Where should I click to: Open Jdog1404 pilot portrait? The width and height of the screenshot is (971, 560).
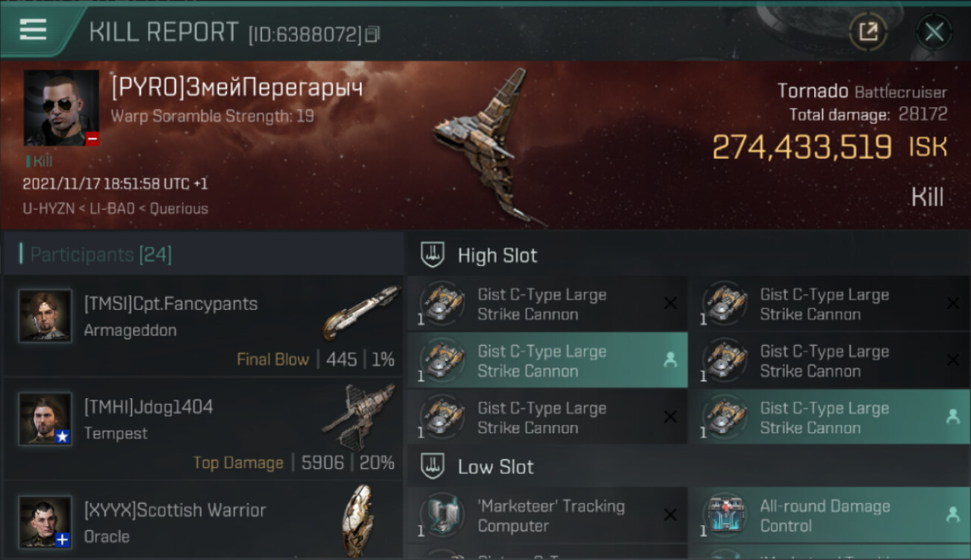(46, 419)
